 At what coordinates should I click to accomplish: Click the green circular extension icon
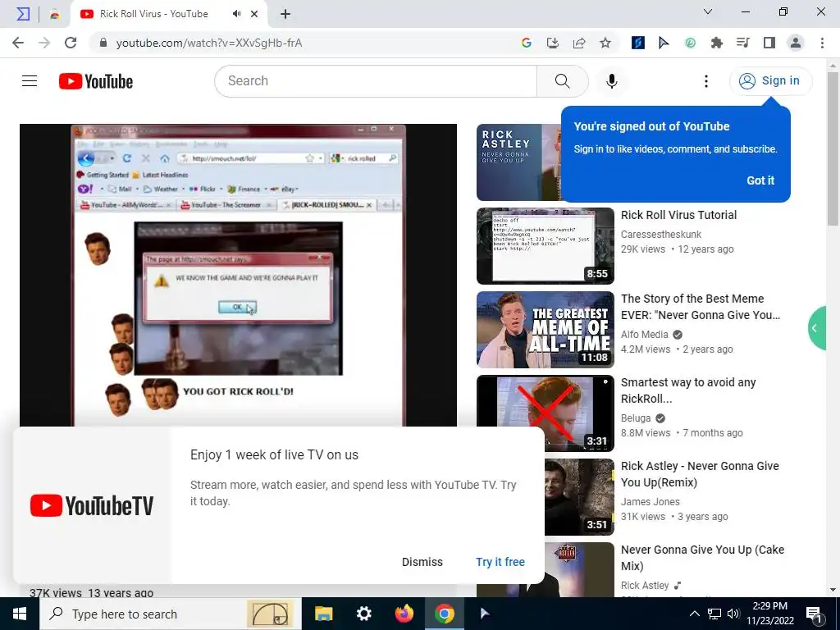tap(690, 43)
